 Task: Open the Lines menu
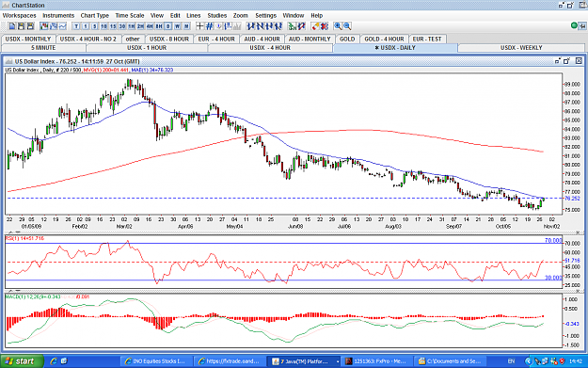[194, 15]
